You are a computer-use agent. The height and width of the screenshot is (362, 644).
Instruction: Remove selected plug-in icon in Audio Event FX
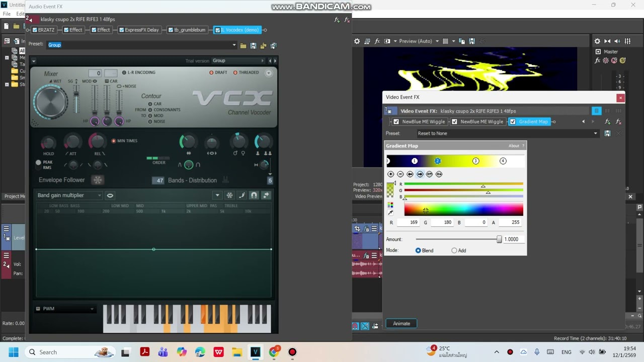click(347, 20)
